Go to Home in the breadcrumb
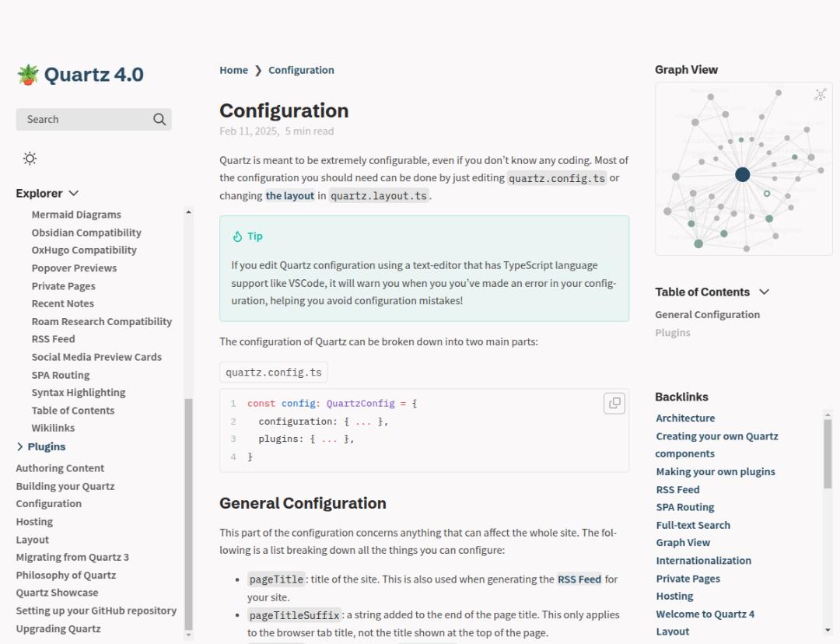 pos(233,70)
